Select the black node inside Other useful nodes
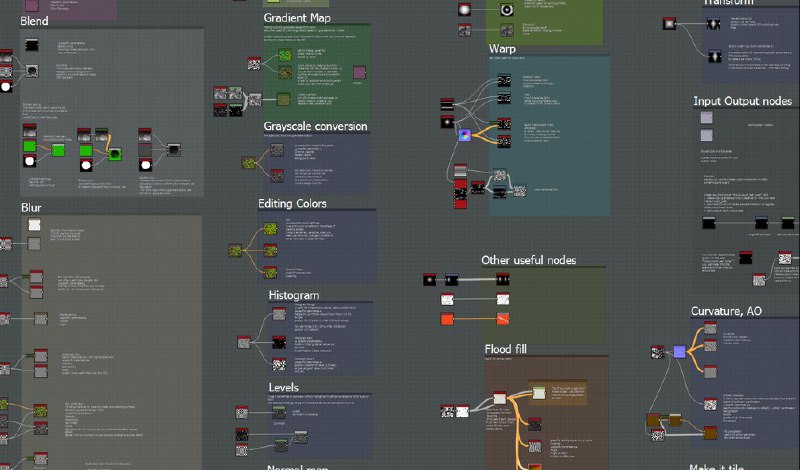Screen dimensions: 800x470 pyautogui.click(x=503, y=279)
